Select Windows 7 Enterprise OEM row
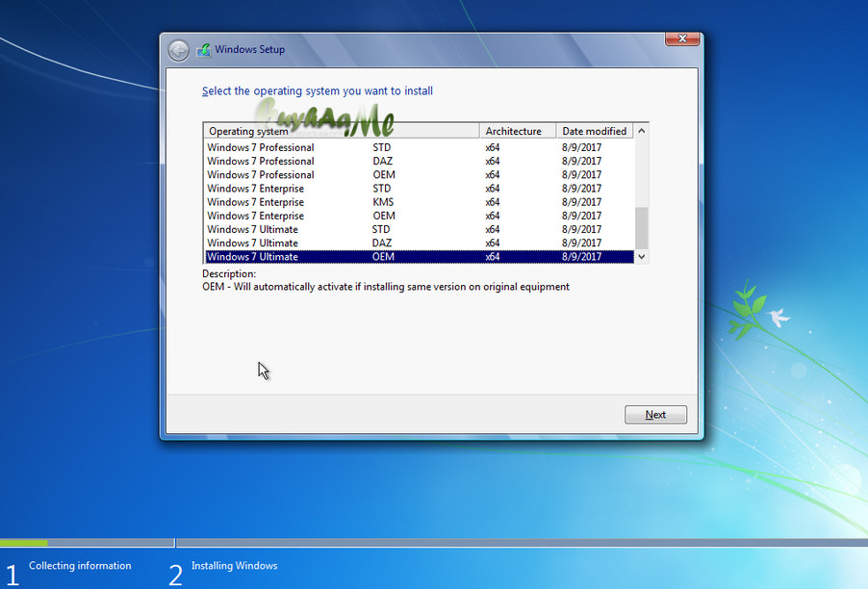Viewport: 868px width, 589px height. click(419, 216)
